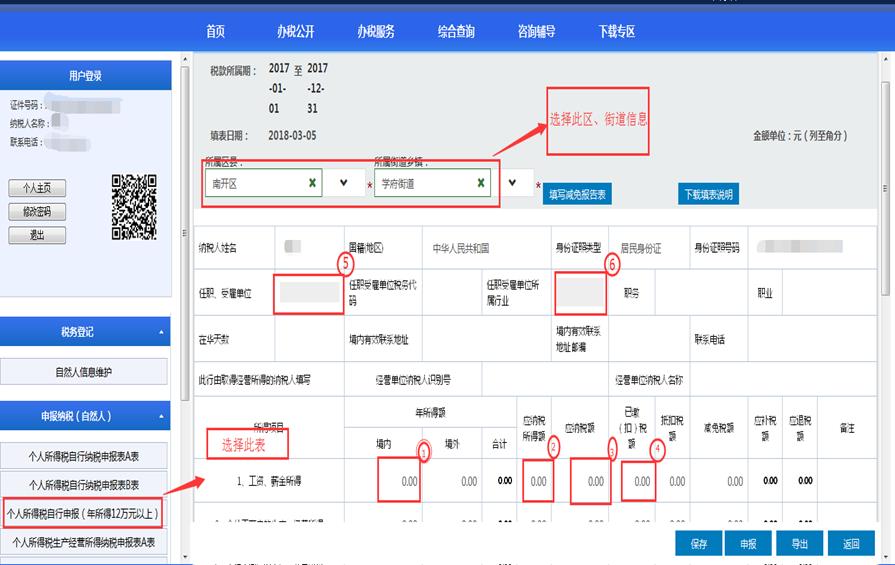Image resolution: width=895 pixels, height=565 pixels.
Task: Submit the form with 申报 button
Action: pos(747,544)
